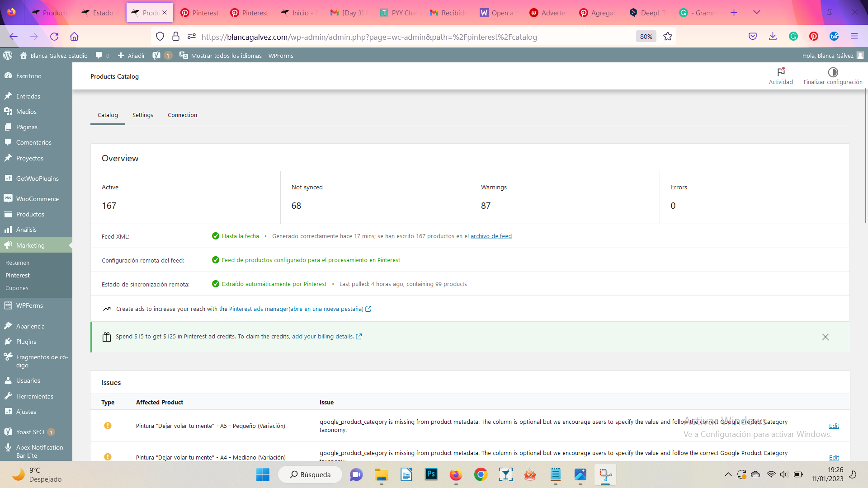Open Photoshop from the taskbar

431,474
